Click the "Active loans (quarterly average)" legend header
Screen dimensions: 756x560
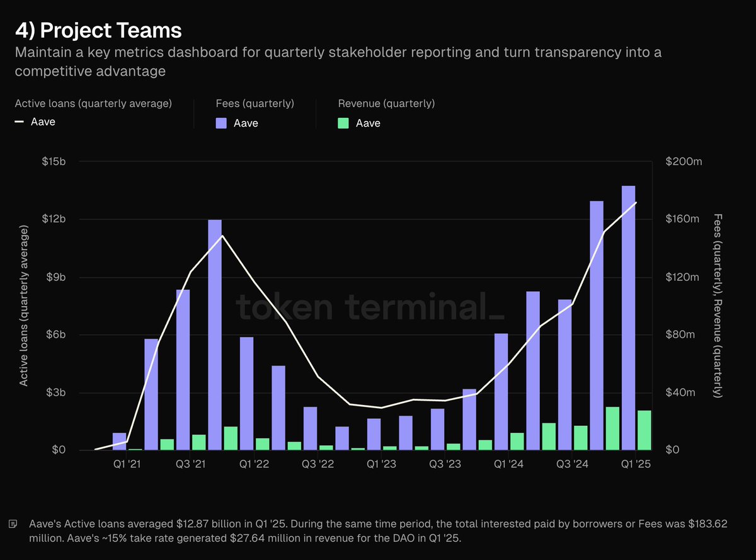point(93,103)
